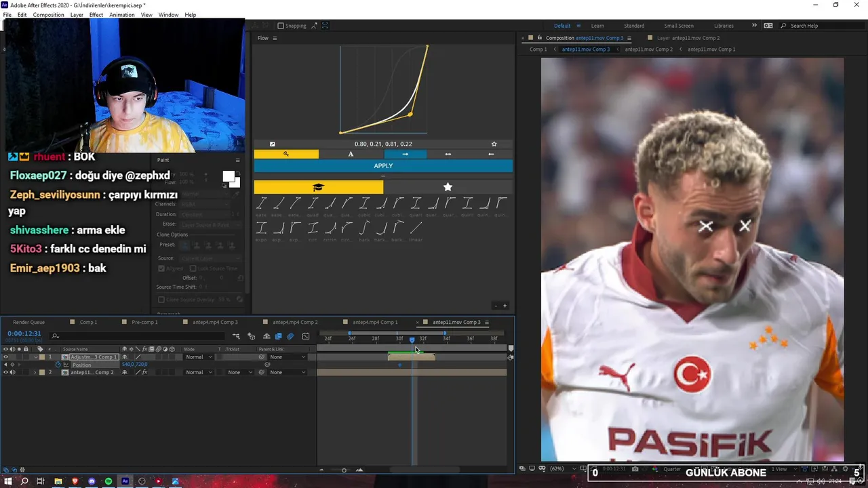This screenshot has height=488, width=868.
Task: Click the Position value 540,0,720,0
Action: [134, 365]
